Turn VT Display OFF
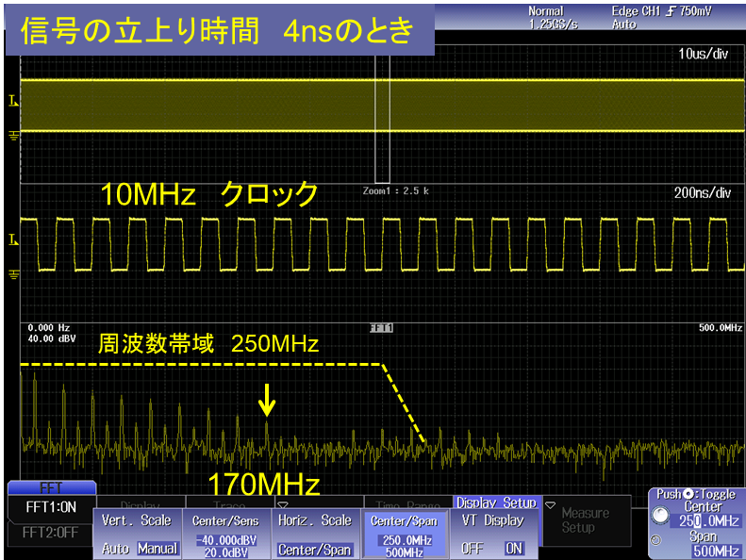746x560 pixels. pos(472,548)
